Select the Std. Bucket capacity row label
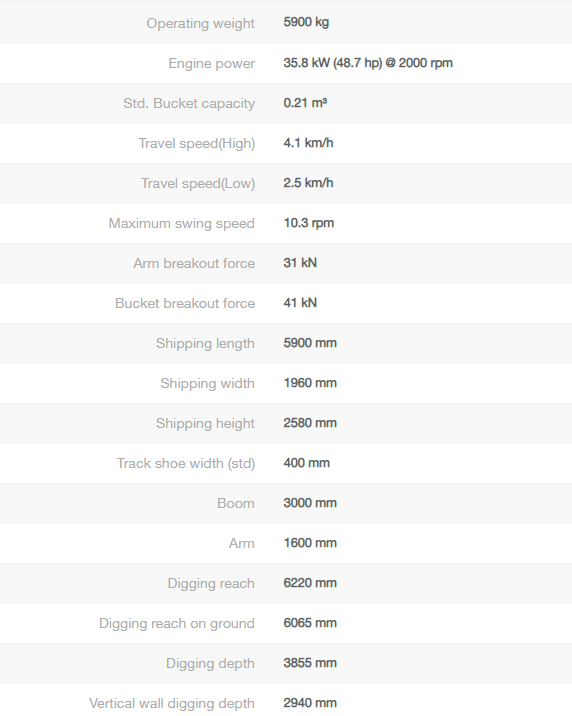The width and height of the screenshot is (572, 716). [x=189, y=104]
